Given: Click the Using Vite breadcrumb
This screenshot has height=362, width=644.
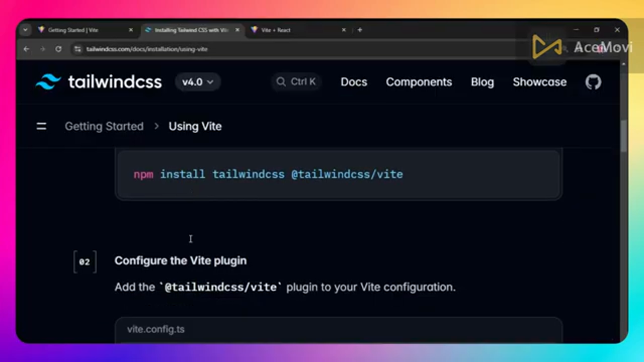Looking at the screenshot, I should tap(195, 126).
